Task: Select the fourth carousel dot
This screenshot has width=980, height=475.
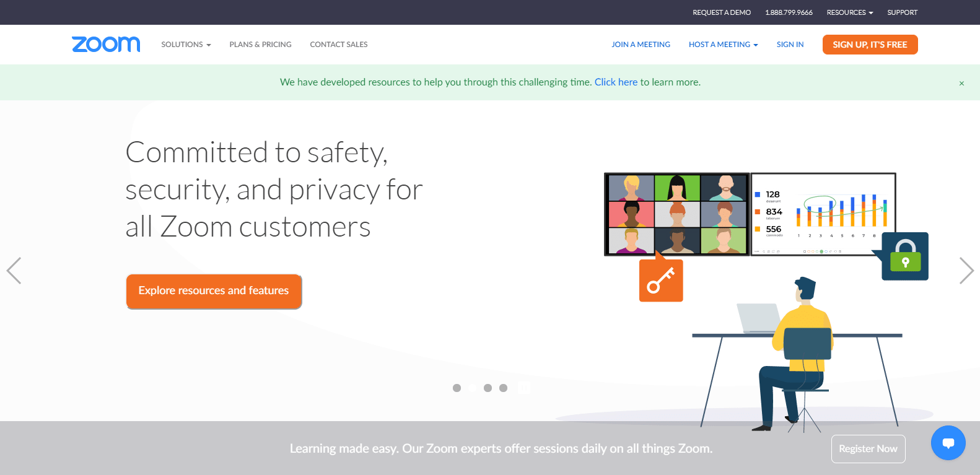Action: [503, 388]
